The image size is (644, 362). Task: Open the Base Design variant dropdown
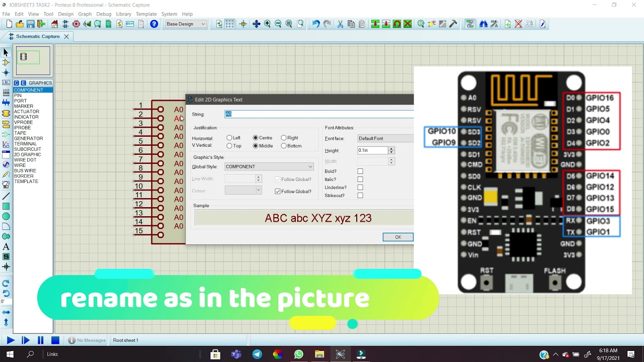click(x=186, y=24)
